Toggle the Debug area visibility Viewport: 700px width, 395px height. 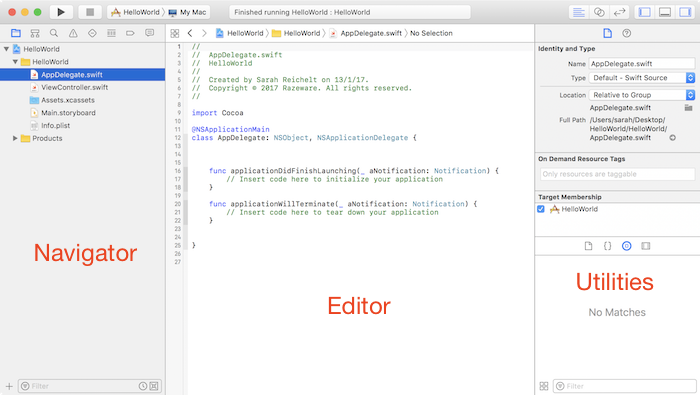[665, 12]
